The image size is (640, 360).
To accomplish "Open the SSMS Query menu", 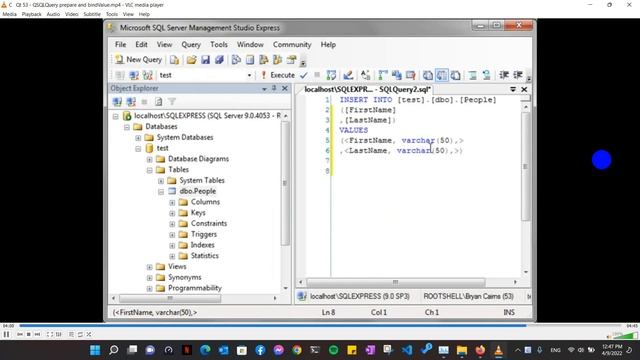I will pyautogui.click(x=191, y=44).
